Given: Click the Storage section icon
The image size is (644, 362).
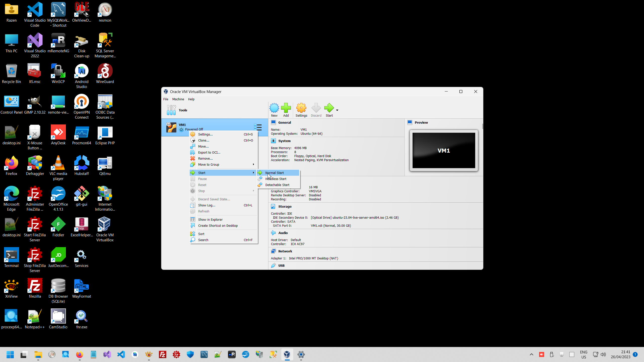Looking at the screenshot, I should [x=273, y=206].
